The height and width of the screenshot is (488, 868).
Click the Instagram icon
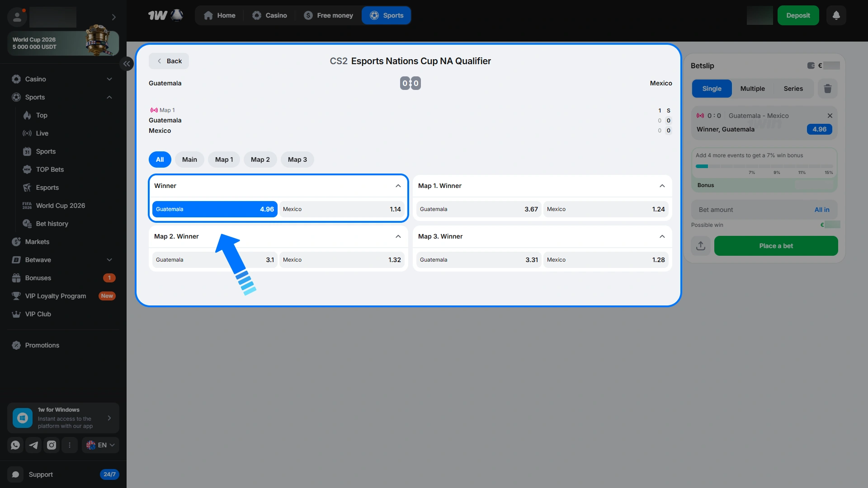pos(52,445)
